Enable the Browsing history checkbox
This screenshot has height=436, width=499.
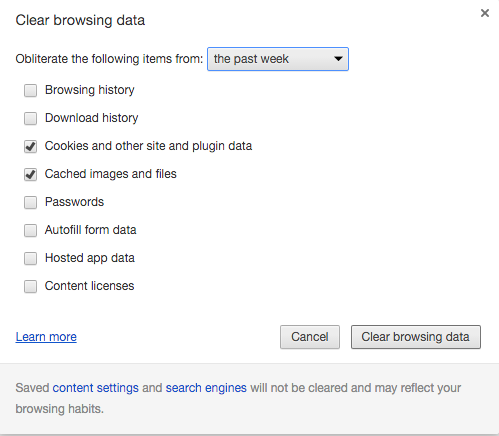(30, 90)
